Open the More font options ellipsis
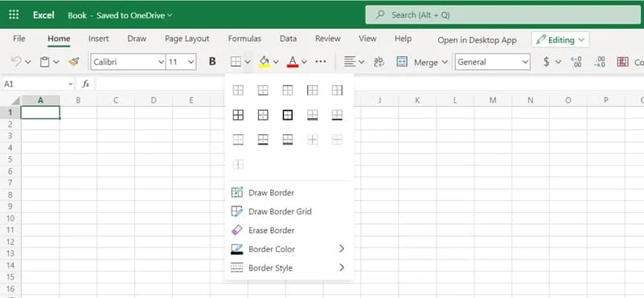The height and width of the screenshot is (298, 644). pyautogui.click(x=320, y=62)
